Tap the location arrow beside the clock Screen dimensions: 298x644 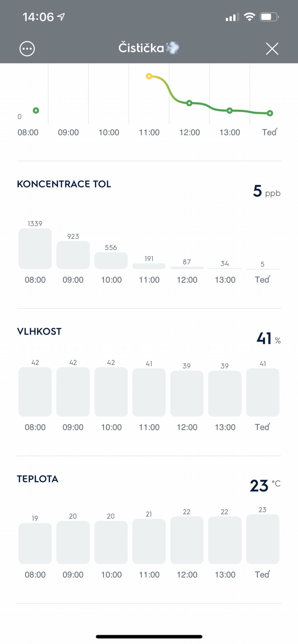pos(61,17)
